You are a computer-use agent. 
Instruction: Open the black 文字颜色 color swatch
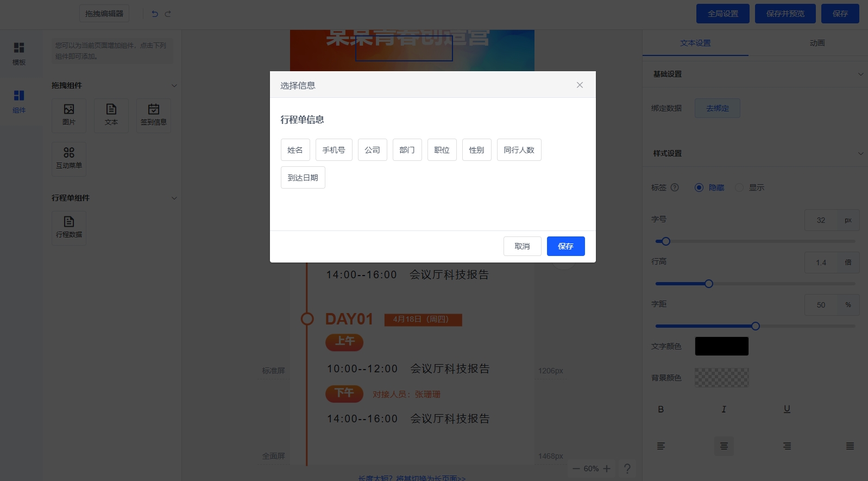[x=721, y=346]
